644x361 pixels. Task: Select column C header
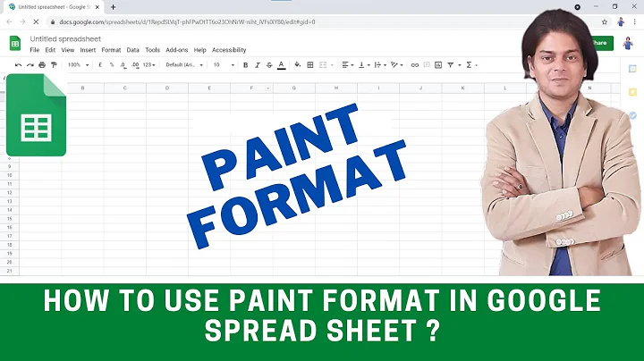click(x=125, y=88)
